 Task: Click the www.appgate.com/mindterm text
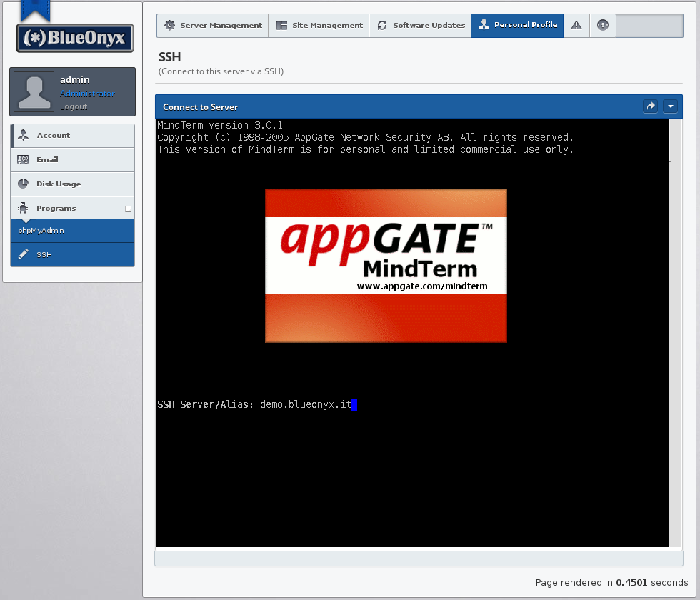pos(422,286)
